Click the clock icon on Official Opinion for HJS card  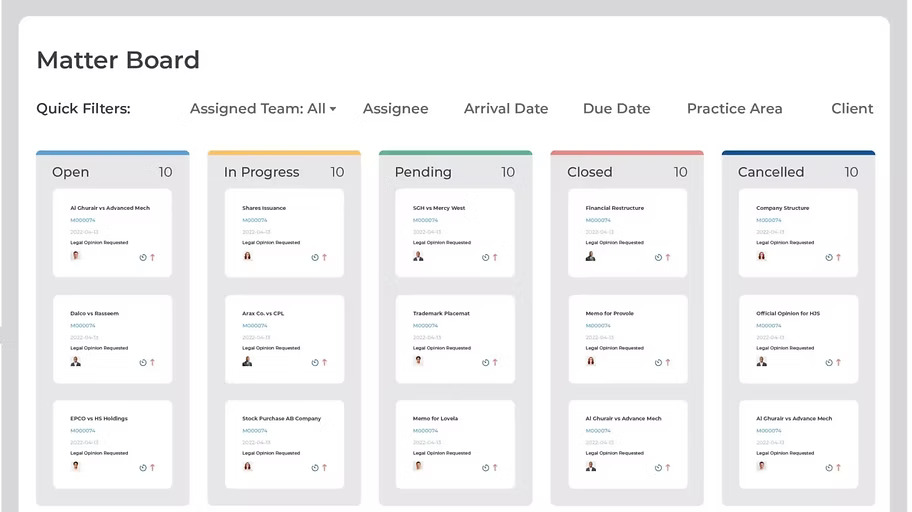[829, 362]
